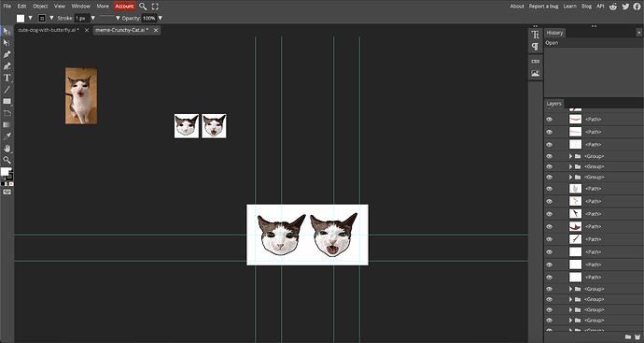Viewport: 644px width, 343px height.
Task: Open the CSS panel
Action: point(535,62)
